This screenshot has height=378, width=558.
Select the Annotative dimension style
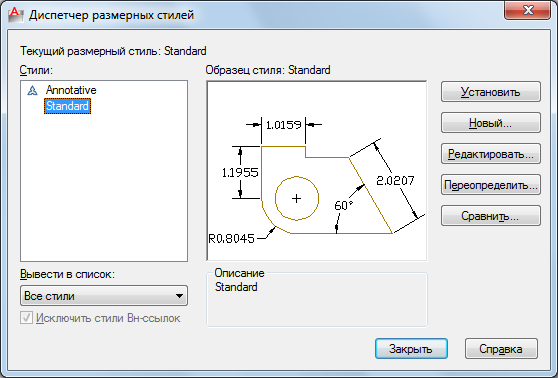coord(71,90)
